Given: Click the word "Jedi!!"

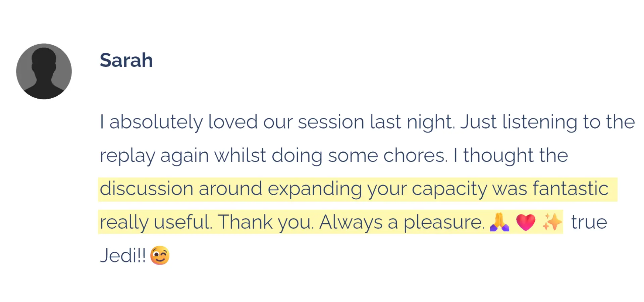Looking at the screenshot, I should click(123, 256).
